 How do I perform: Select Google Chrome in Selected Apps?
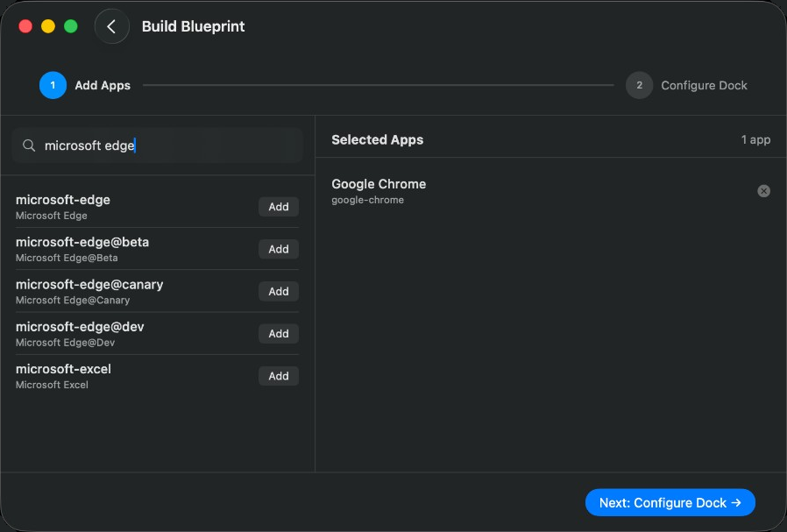[379, 184]
